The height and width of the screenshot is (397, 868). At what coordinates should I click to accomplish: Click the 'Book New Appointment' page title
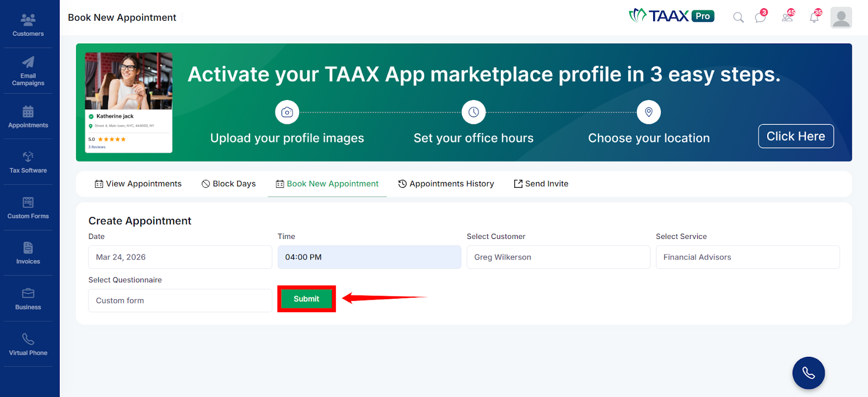(122, 17)
